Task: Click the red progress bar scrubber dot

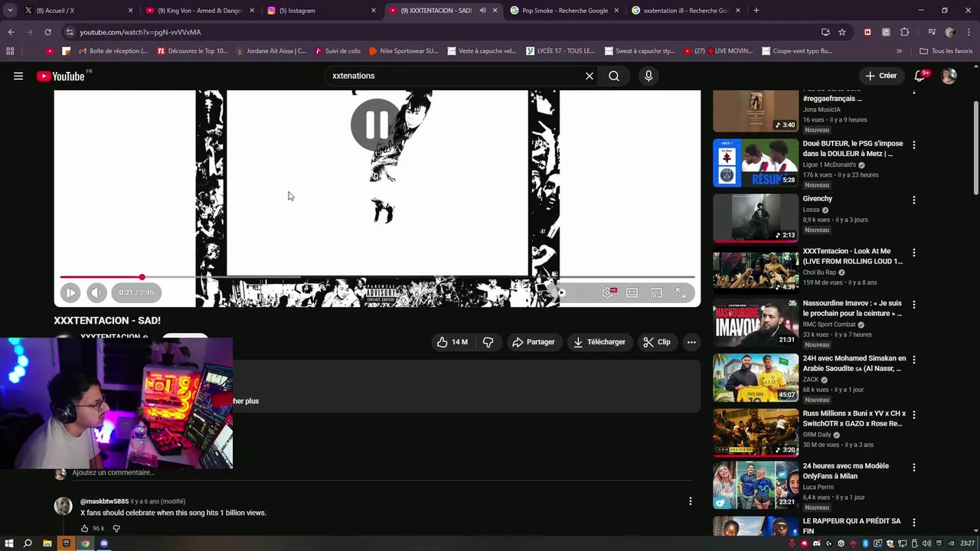Action: tap(142, 277)
